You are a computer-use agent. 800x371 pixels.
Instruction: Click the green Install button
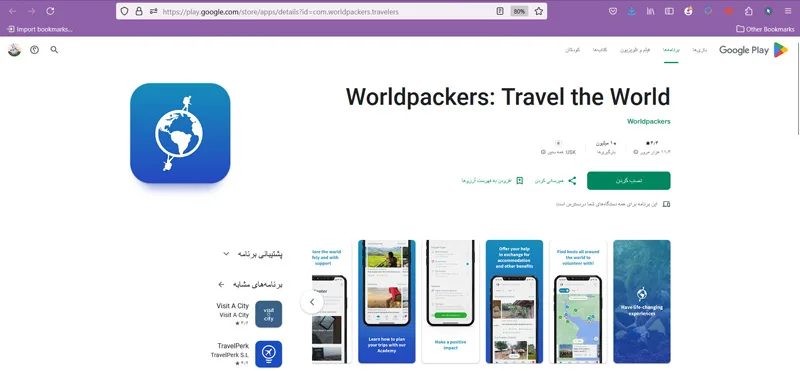(x=629, y=181)
